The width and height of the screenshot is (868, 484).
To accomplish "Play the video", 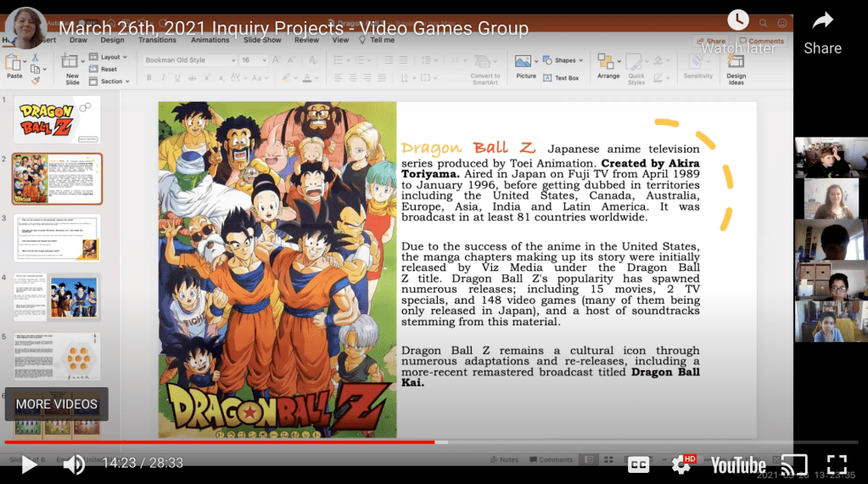I will point(29,464).
